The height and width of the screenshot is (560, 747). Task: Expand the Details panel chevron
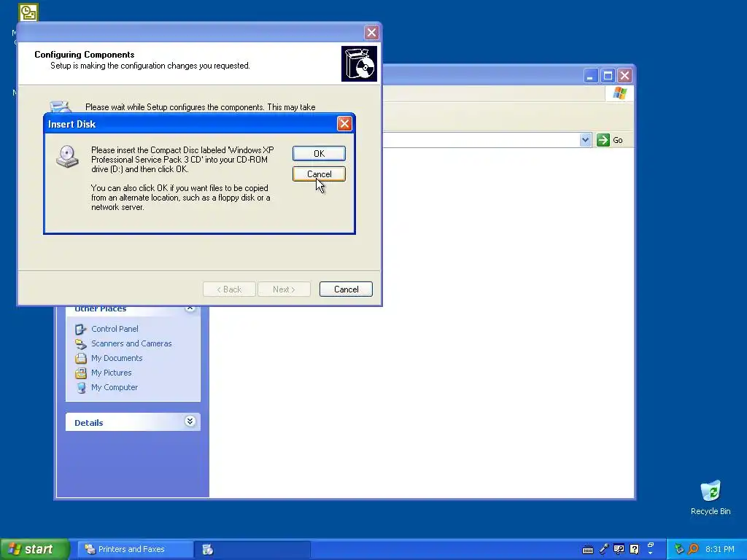190,421
